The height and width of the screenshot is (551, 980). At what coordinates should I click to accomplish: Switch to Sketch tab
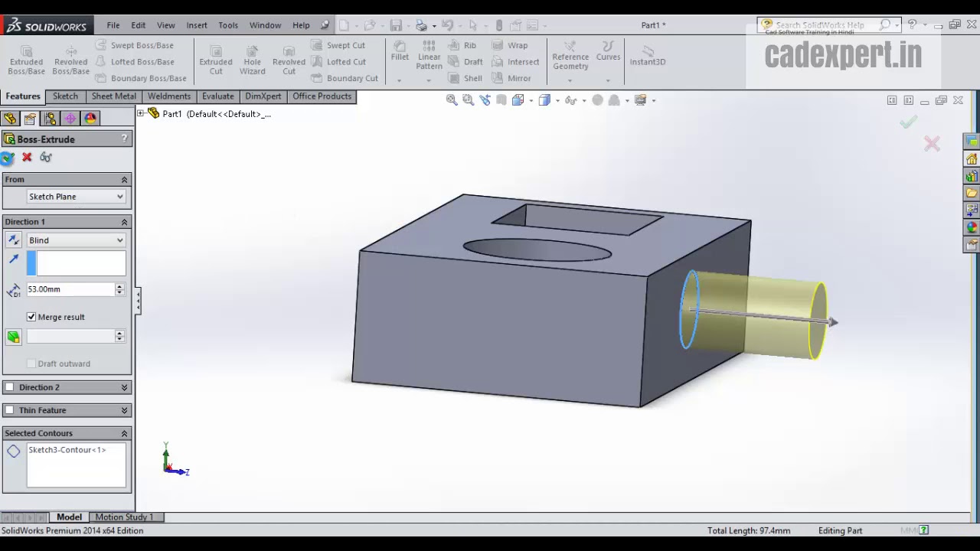coord(65,96)
